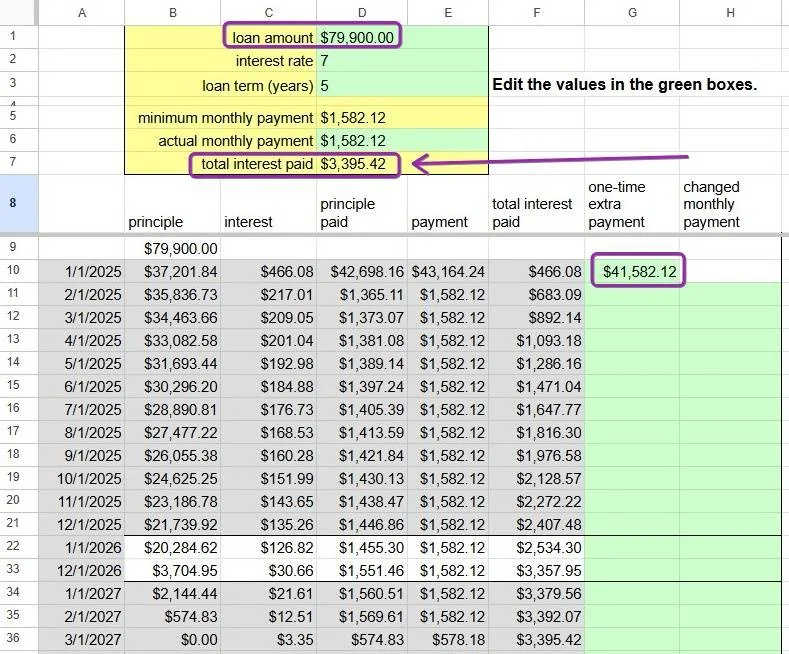Select column B header

[173, 13]
